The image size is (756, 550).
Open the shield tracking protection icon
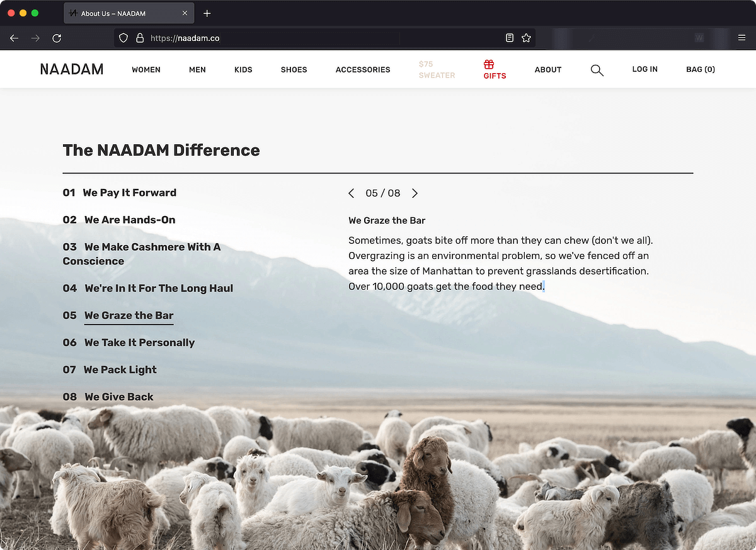[x=123, y=38]
